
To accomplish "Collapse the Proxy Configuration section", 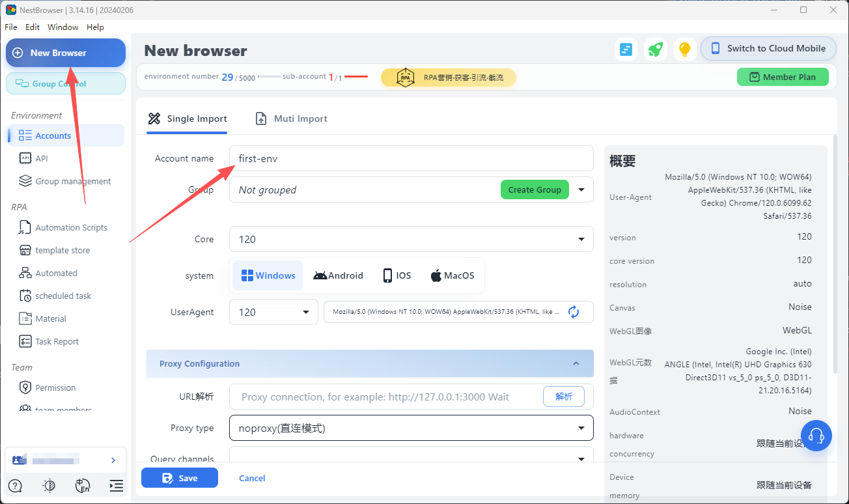I will click(576, 363).
